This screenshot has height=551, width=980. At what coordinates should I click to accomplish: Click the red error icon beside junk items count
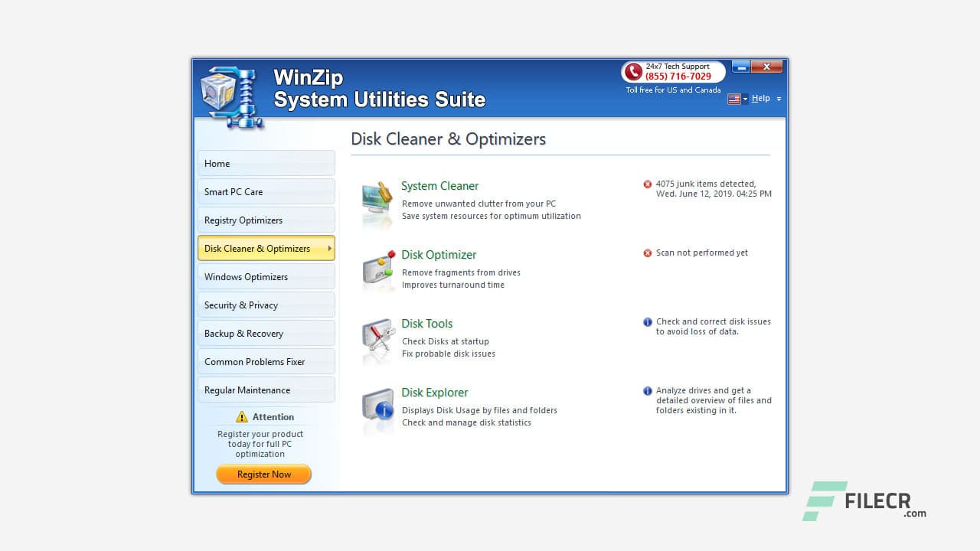point(646,184)
